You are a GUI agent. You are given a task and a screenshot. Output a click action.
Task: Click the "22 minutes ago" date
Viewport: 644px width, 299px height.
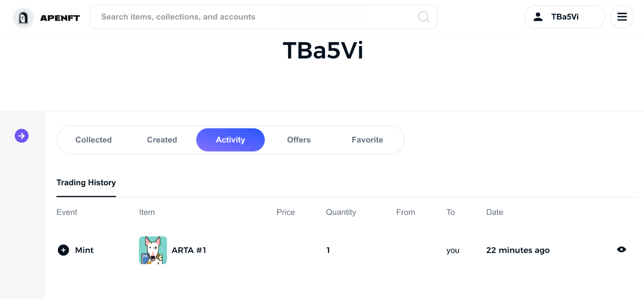(x=517, y=250)
